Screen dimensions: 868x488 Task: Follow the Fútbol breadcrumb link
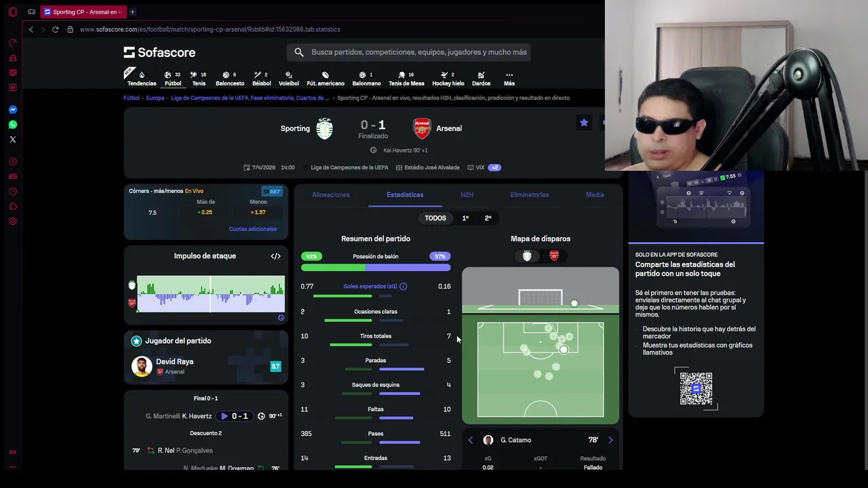(x=132, y=98)
